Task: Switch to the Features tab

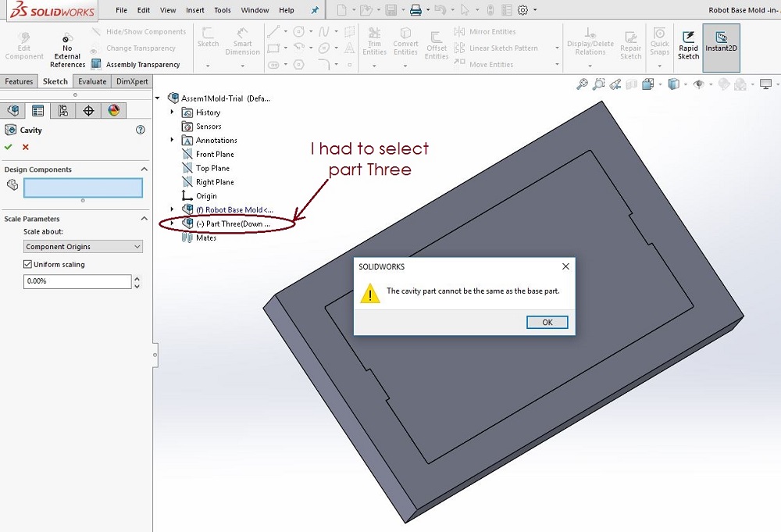Action: pos(19,81)
